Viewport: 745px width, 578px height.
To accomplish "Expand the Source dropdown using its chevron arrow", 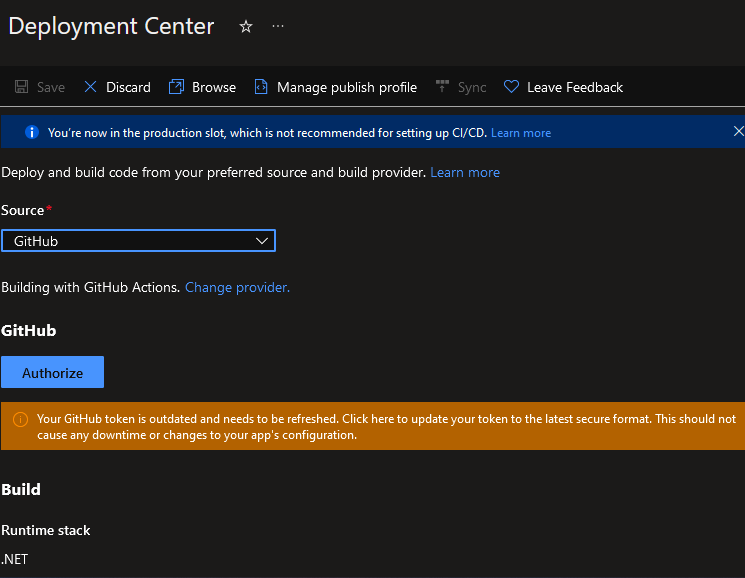I will click(262, 241).
